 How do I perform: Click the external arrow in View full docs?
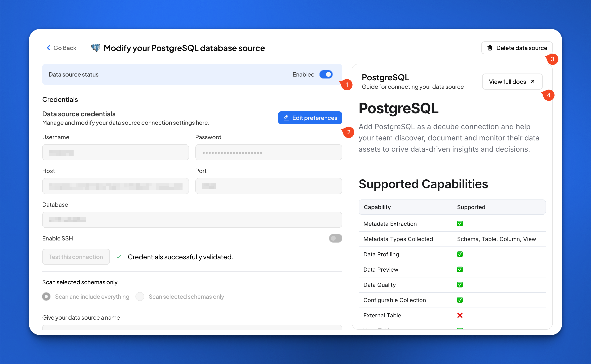pyautogui.click(x=533, y=82)
